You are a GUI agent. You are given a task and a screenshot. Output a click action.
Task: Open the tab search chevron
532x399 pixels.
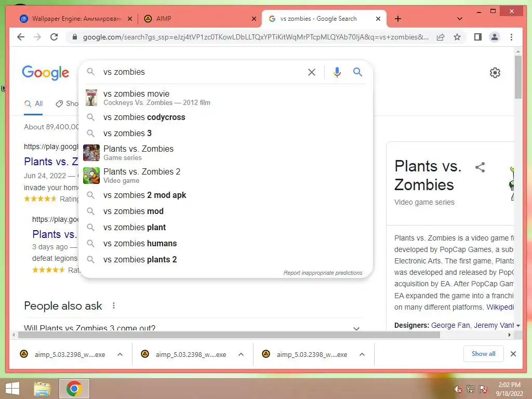[459, 19]
